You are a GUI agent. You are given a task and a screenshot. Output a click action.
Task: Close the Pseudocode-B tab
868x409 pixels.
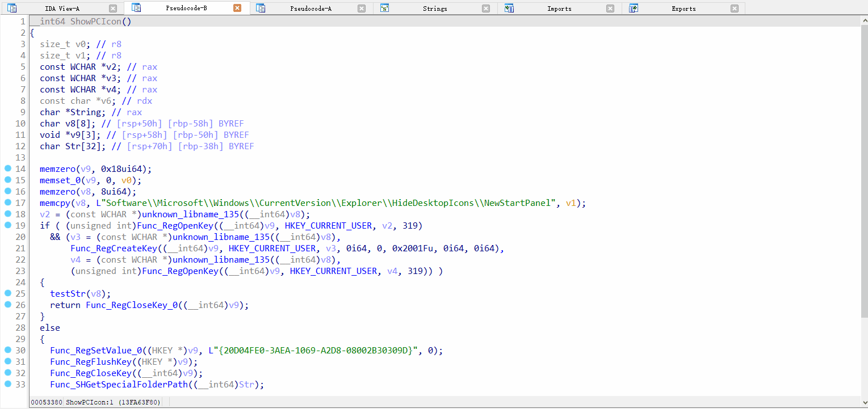(x=237, y=8)
